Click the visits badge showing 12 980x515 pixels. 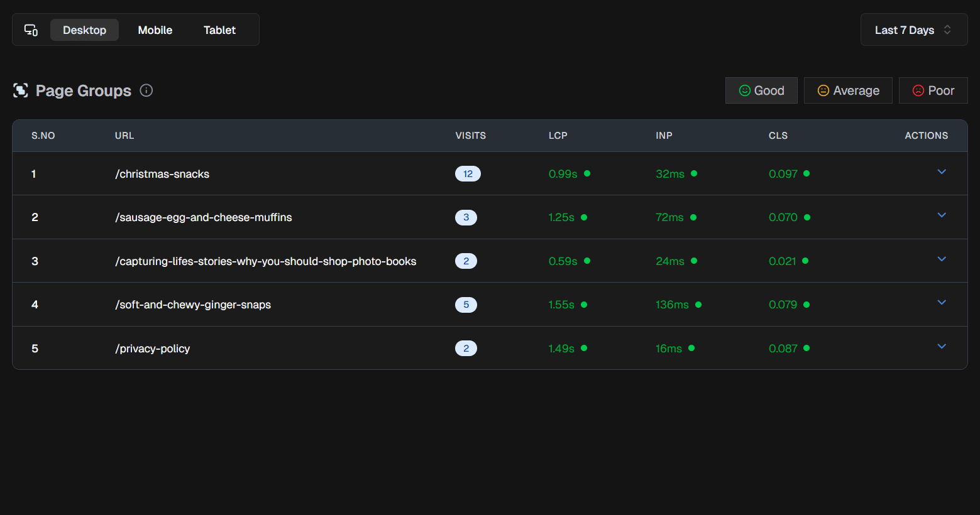pyautogui.click(x=468, y=174)
